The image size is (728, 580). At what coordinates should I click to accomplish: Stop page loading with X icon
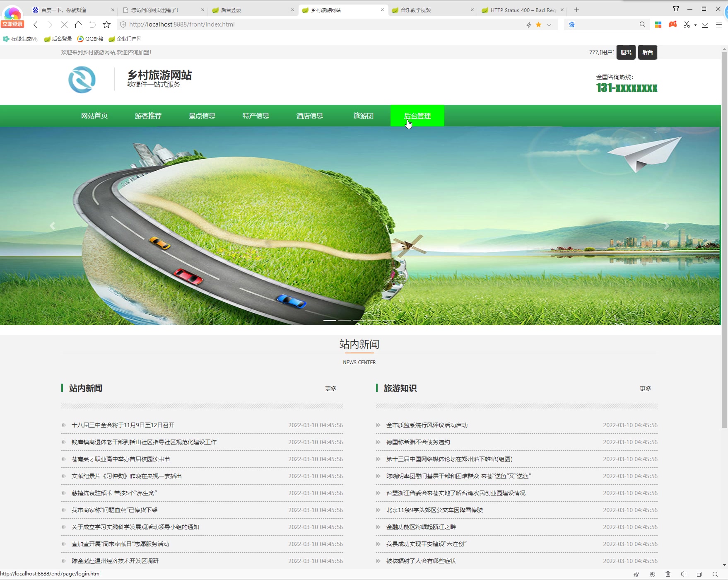(64, 24)
